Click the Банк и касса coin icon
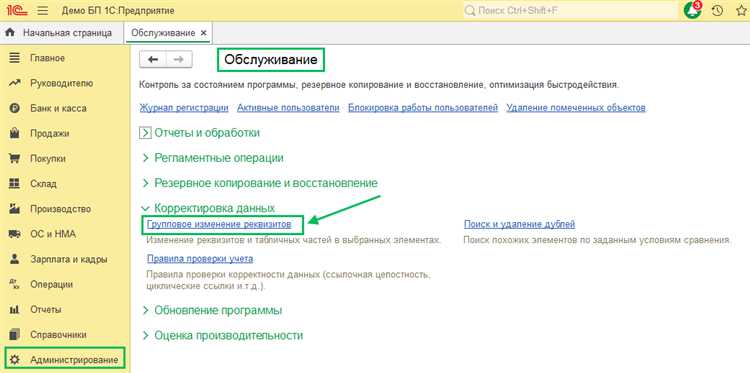 [x=15, y=109]
